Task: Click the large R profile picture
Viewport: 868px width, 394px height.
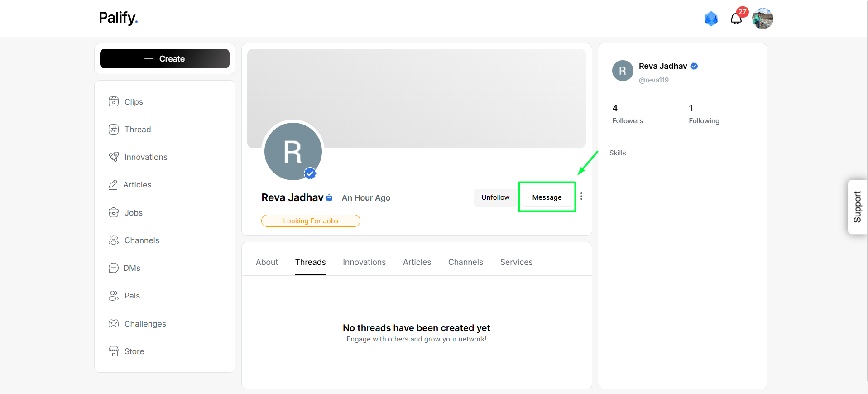Action: (293, 151)
